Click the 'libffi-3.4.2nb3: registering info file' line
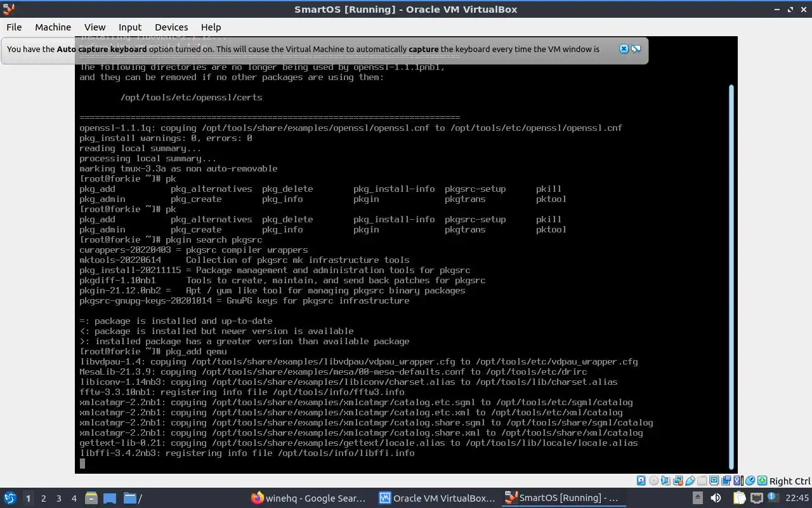Viewport: 812px width, 508px height. [247, 453]
